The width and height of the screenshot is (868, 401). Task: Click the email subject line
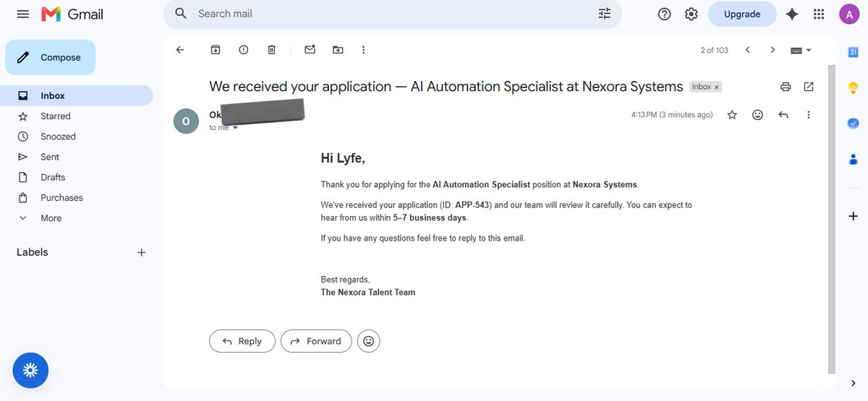(x=446, y=87)
